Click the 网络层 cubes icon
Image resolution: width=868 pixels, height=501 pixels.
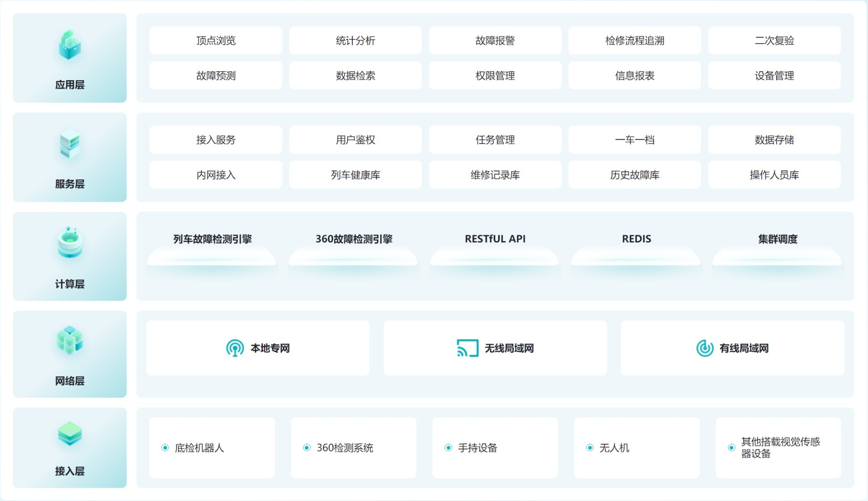pyautogui.click(x=70, y=340)
